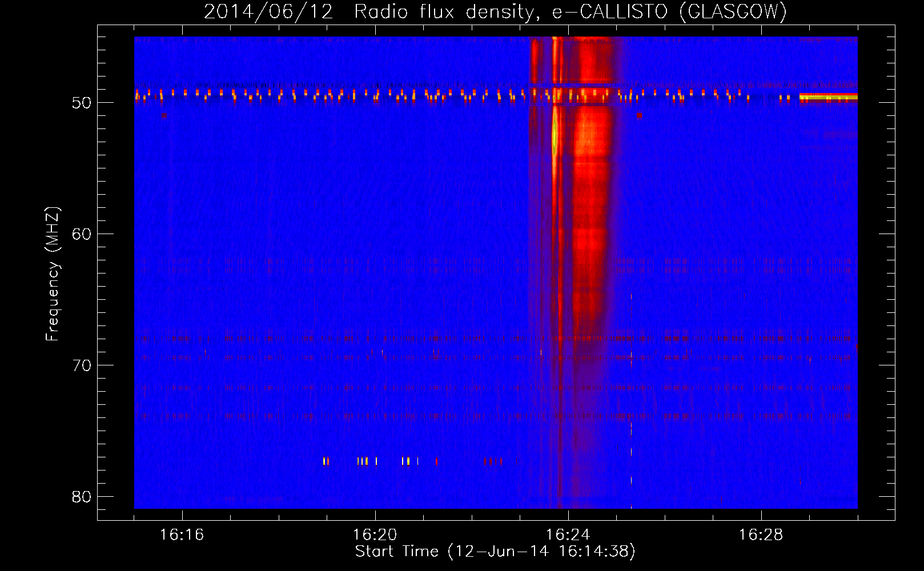Click the broad red radio burst at 16:24

pos(591,188)
